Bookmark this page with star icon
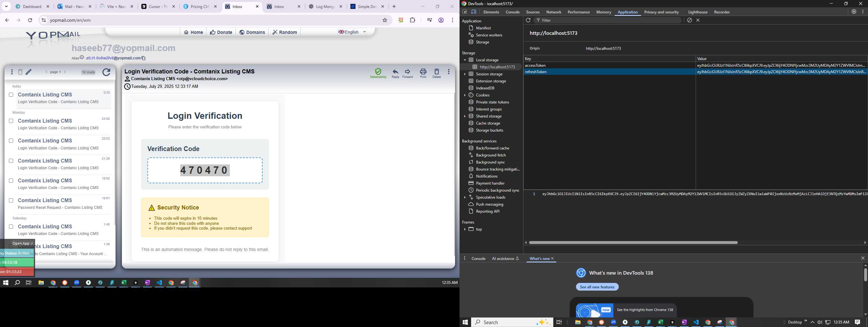 [385, 20]
